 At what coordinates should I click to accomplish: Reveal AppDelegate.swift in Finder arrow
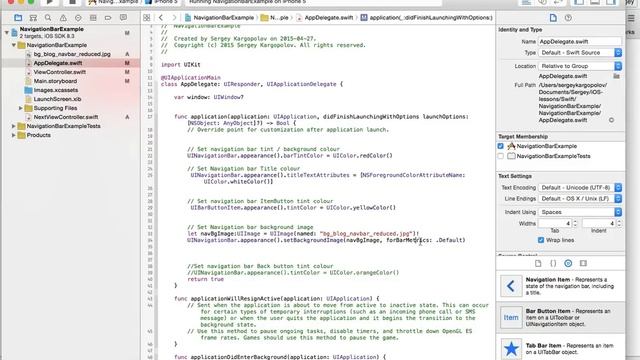tap(611, 120)
